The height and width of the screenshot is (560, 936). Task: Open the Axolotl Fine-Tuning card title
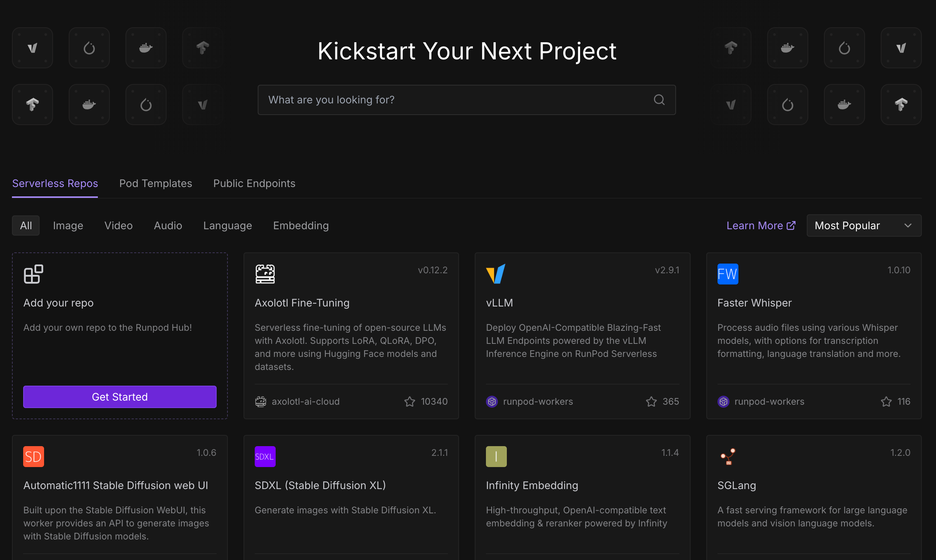pyautogui.click(x=302, y=303)
